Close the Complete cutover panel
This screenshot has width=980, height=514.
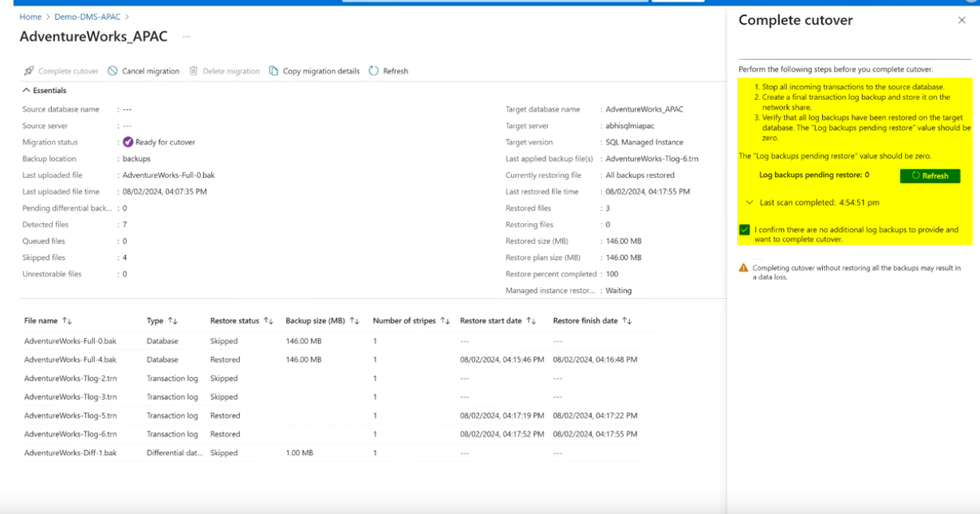tap(962, 21)
